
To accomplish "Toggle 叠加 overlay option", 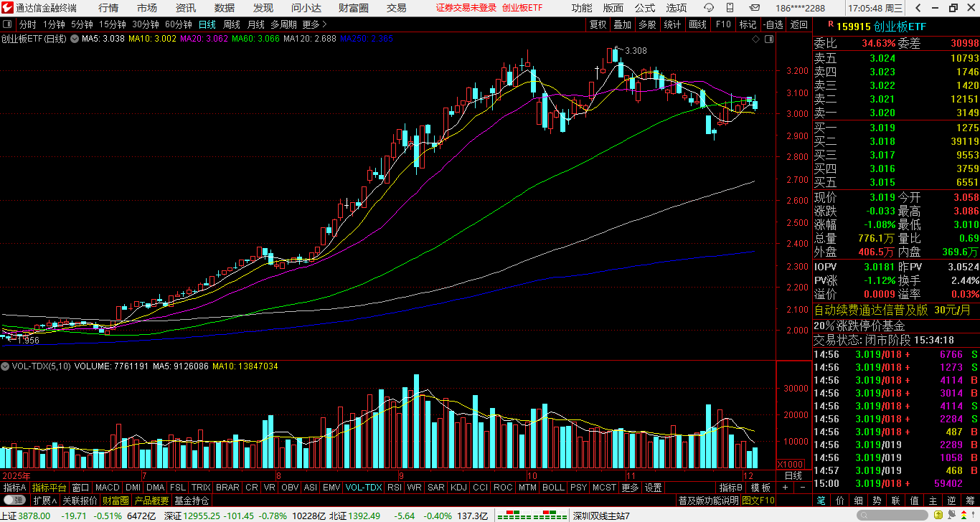I will tap(622, 24).
